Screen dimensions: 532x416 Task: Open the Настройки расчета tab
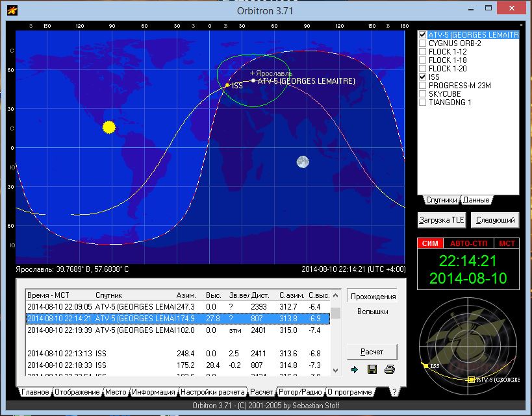point(212,392)
